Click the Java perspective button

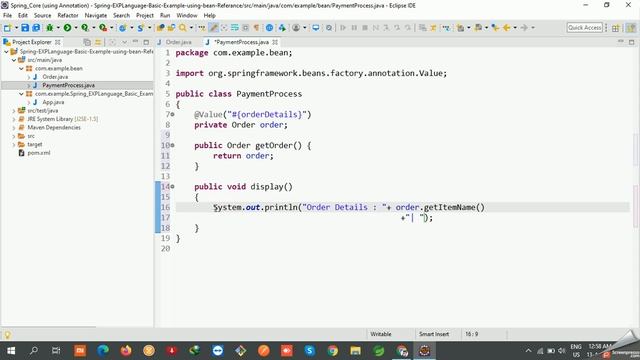click(631, 28)
